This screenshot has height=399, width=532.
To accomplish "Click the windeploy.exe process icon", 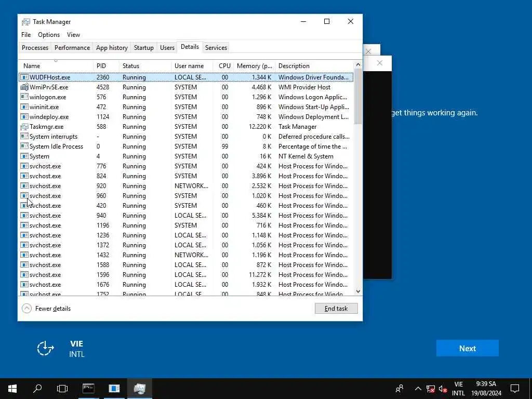I will click(24, 117).
